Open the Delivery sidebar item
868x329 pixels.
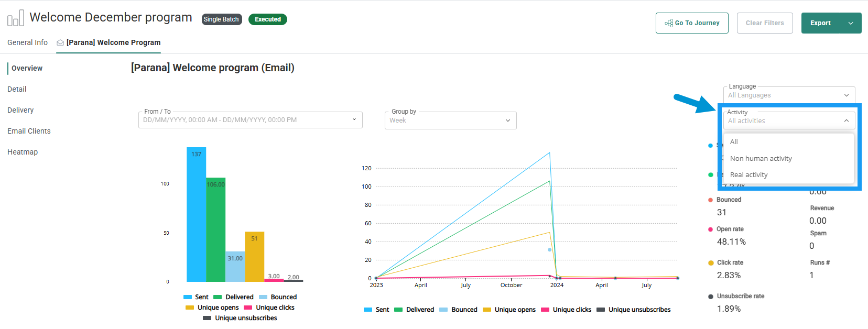20,110
